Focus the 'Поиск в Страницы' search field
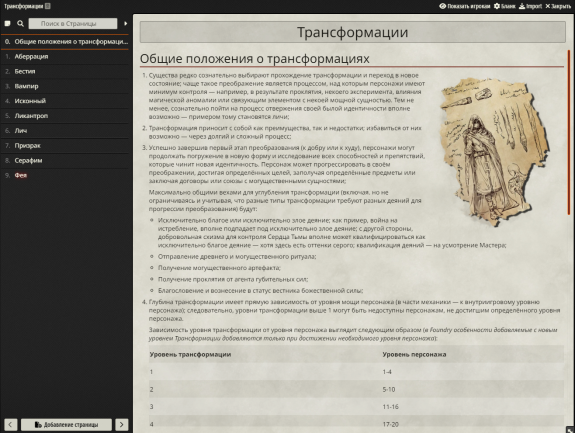This screenshot has height=433, width=575. tap(73, 23)
